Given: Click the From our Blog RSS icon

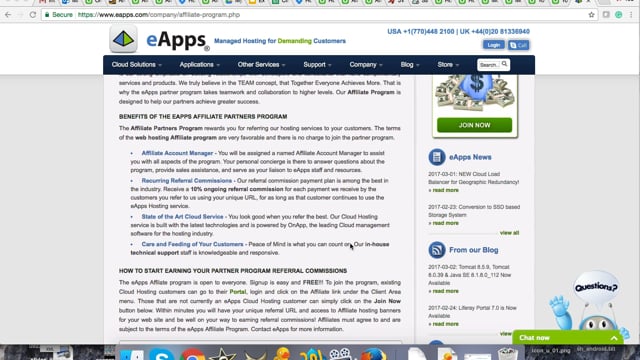Looking at the screenshot, I should coord(437,250).
